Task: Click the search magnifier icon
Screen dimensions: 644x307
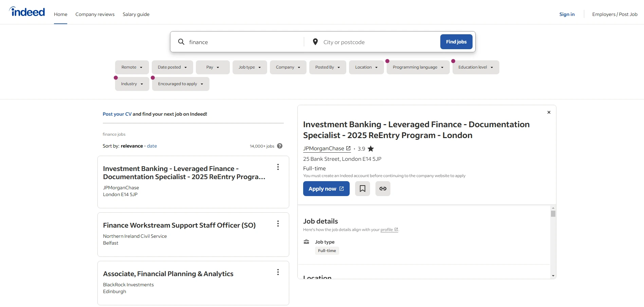Action: (x=181, y=41)
